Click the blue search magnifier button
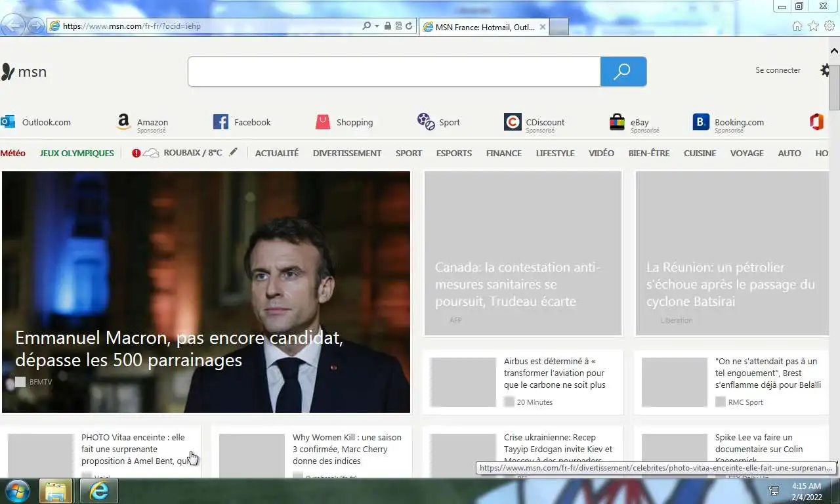The height and width of the screenshot is (504, 840). coord(623,72)
